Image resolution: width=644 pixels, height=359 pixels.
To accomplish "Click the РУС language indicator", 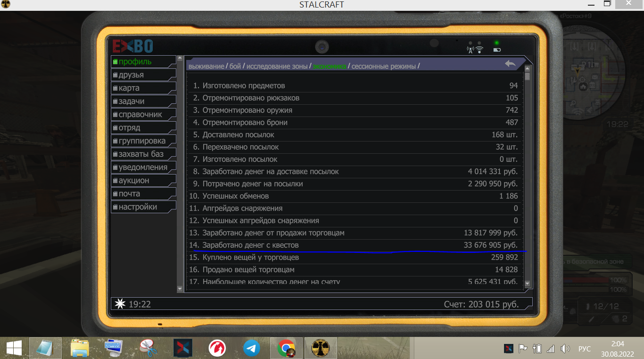I will [584, 349].
